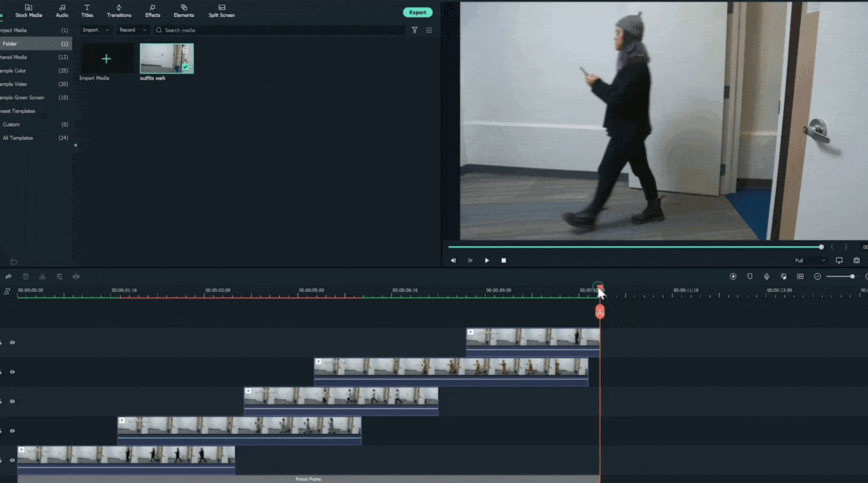Click the voiceover microphone icon
Viewport: 868px width, 483px height.
coord(767,277)
